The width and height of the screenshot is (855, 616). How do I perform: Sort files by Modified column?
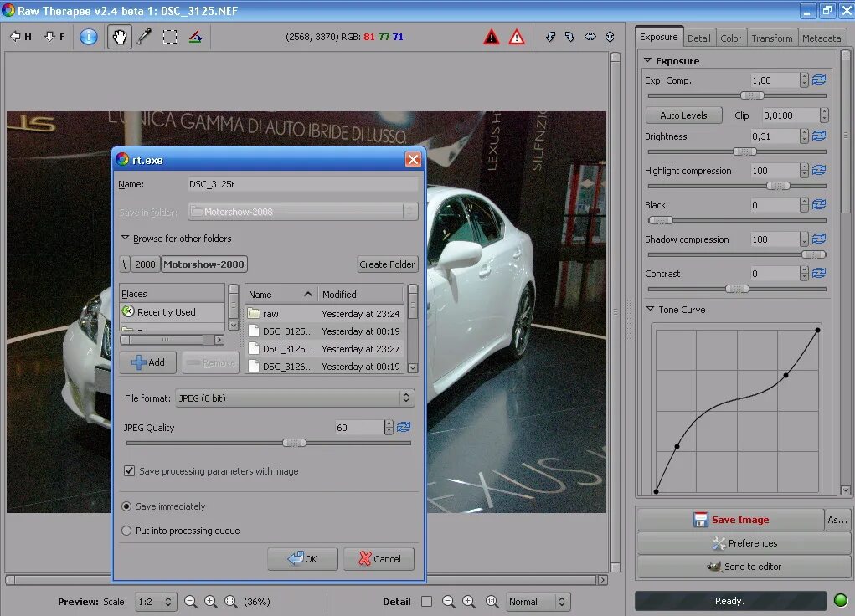(361, 295)
